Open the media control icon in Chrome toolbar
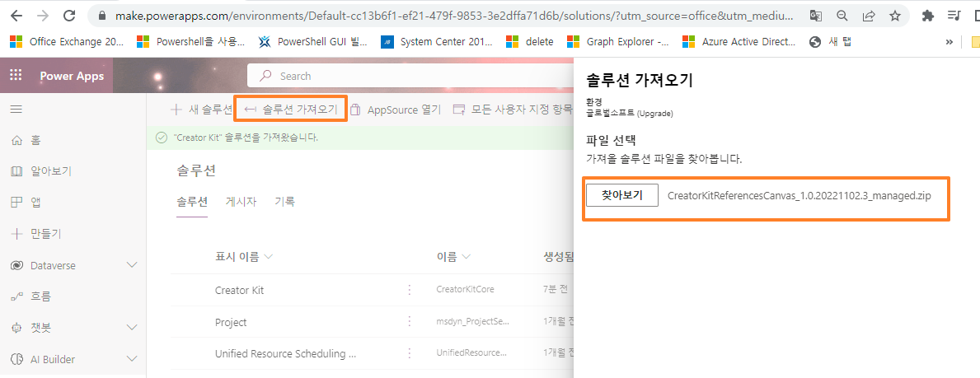 954,16
